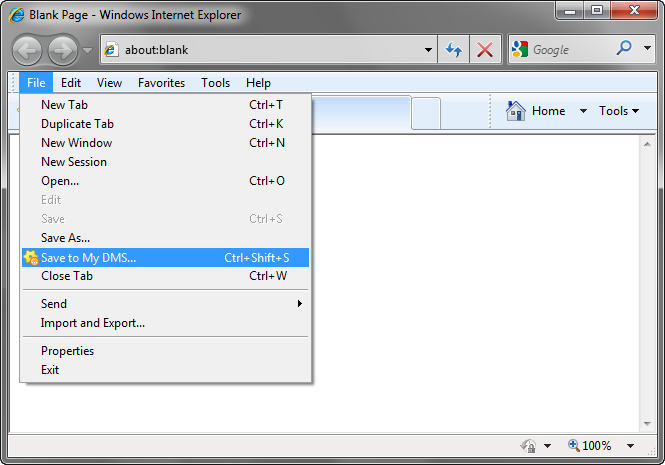Click the Save to My DMS star icon
The width and height of the screenshot is (665, 465).
coord(31,258)
